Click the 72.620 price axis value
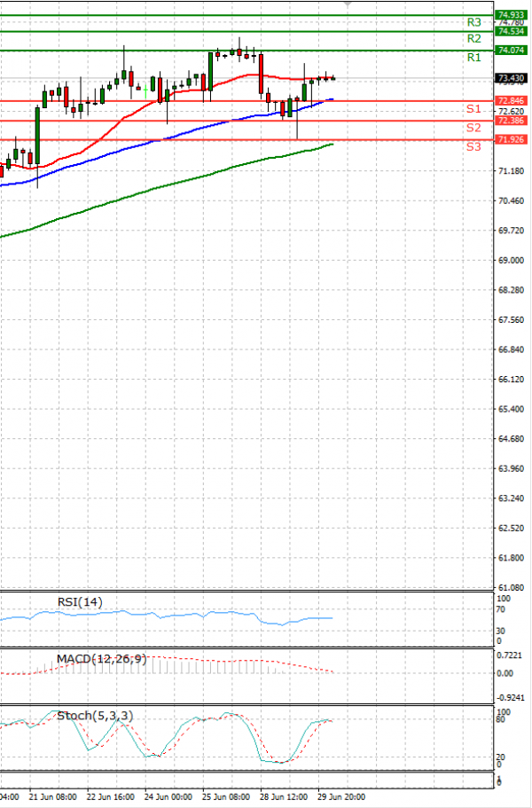Screen dimensions: 532x808 (512, 111)
